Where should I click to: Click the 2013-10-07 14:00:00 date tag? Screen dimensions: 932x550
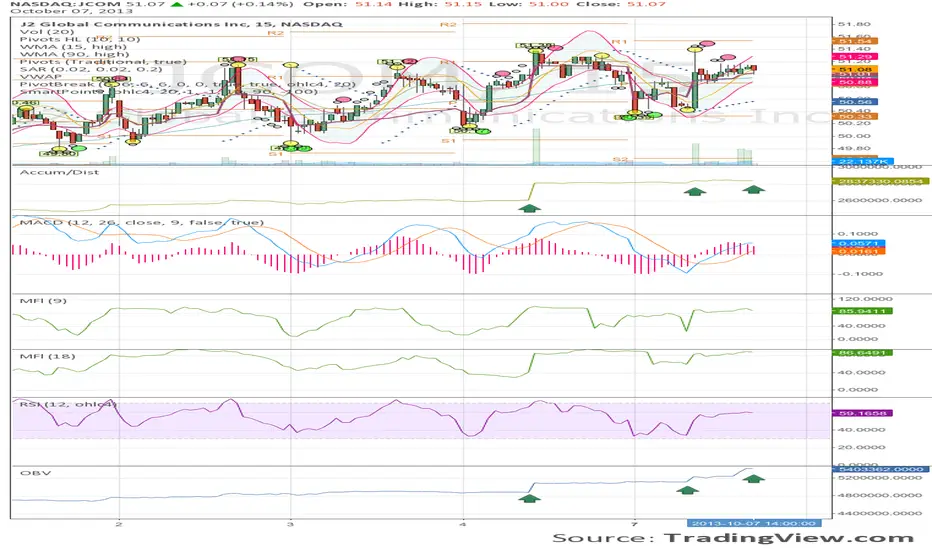click(x=754, y=524)
